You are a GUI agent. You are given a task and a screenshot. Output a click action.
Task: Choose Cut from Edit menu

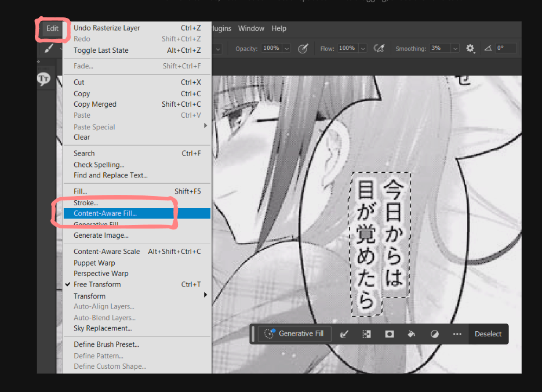pyautogui.click(x=137, y=82)
